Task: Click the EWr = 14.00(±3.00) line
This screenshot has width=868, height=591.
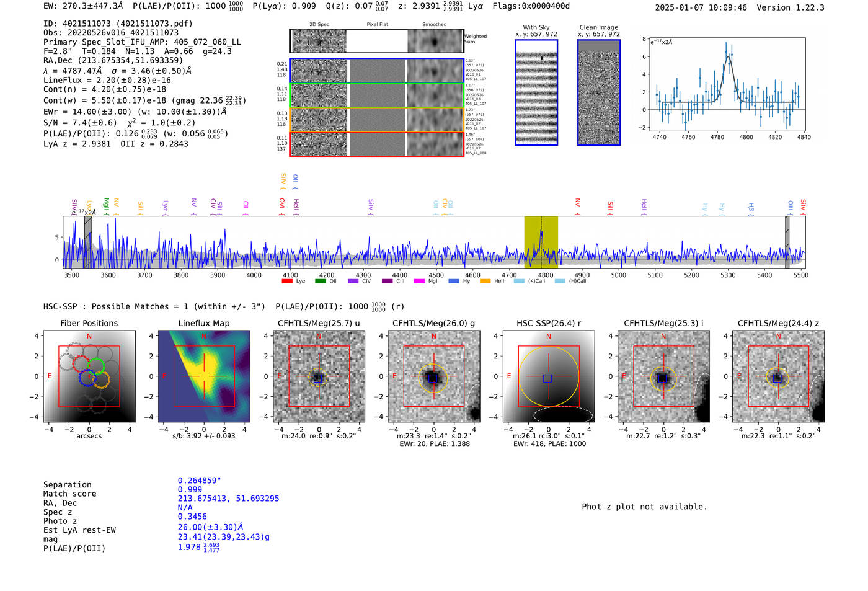Action: click(x=135, y=112)
